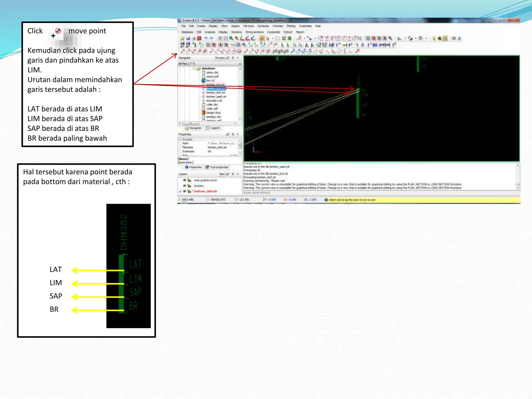Screen dimensions: 532x399
Task: Open the Surfaces menu
Action: coord(263,26)
